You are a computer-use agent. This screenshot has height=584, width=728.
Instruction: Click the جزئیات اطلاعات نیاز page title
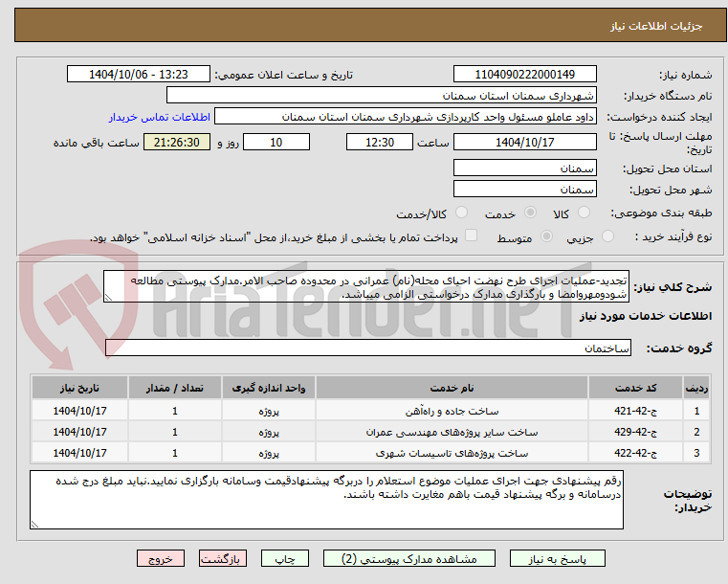(656, 26)
